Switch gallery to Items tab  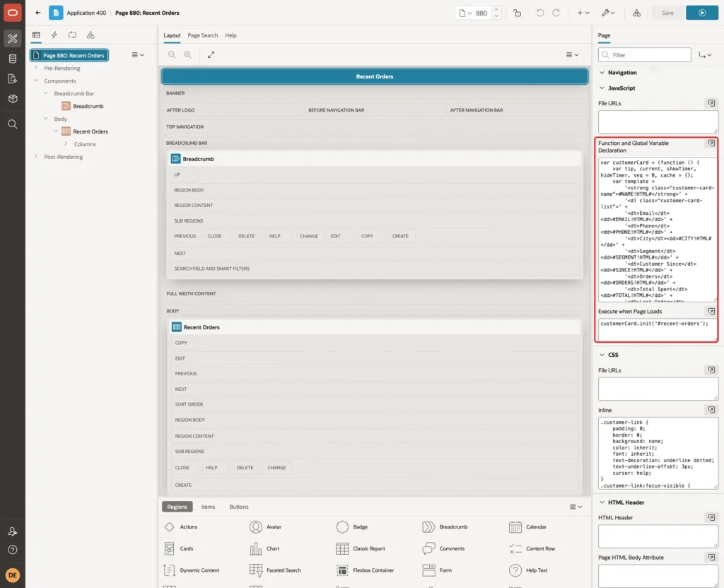pos(208,506)
